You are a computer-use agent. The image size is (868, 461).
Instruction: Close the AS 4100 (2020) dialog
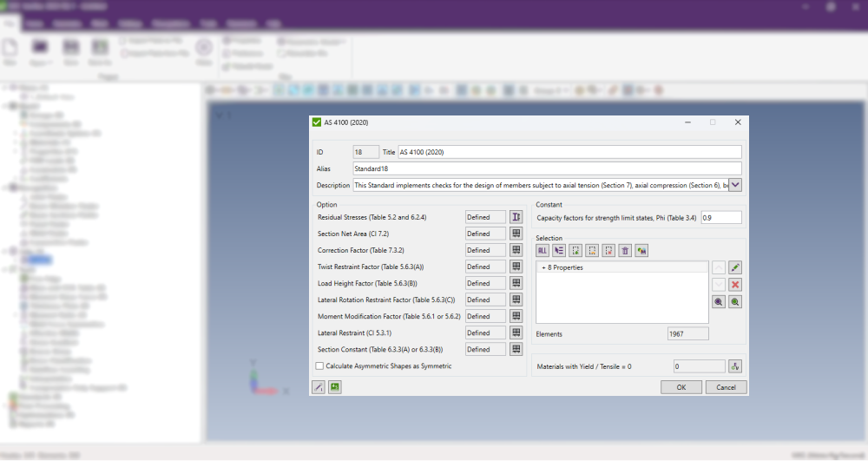pos(738,122)
